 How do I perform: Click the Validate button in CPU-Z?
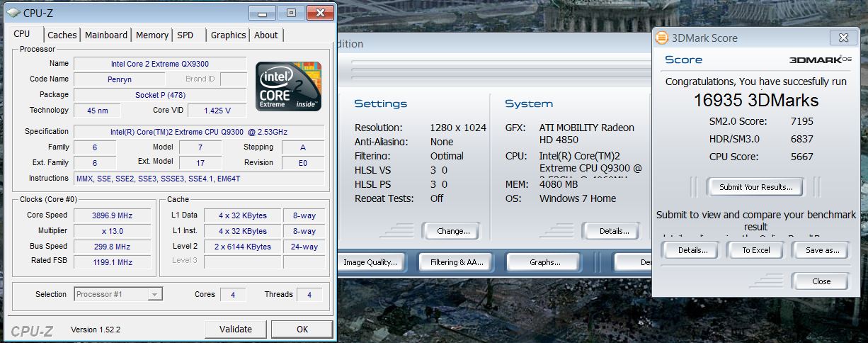point(236,329)
